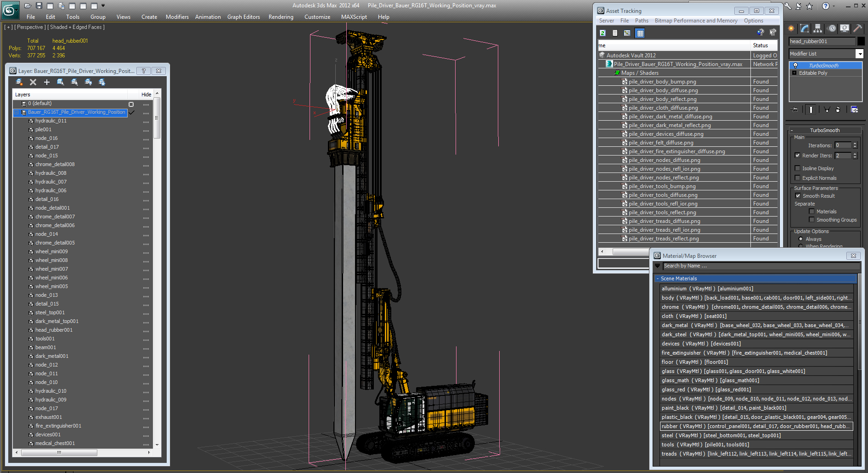Toggle TurboSmooth modifier lightbulb icon
Viewport: 868px width, 473px height.
point(795,66)
